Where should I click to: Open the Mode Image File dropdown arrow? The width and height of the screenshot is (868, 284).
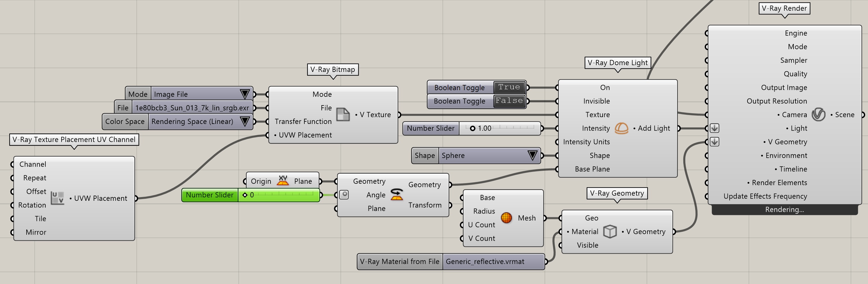pos(245,94)
